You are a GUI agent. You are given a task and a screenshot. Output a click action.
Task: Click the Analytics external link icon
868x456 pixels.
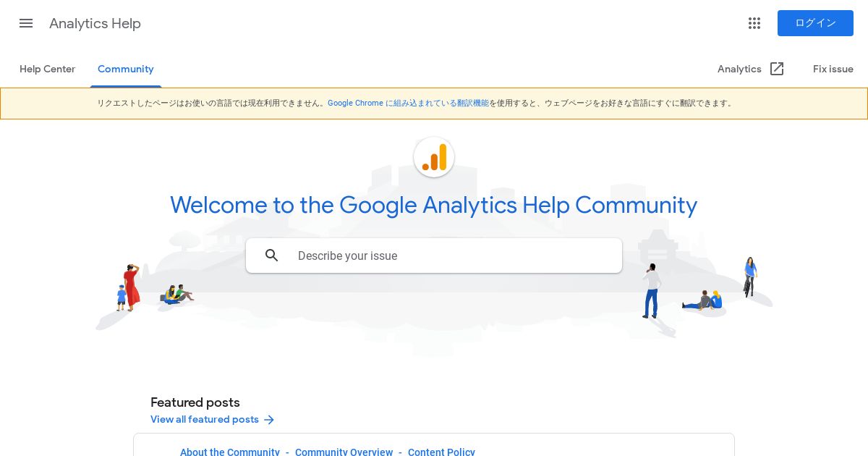[777, 69]
